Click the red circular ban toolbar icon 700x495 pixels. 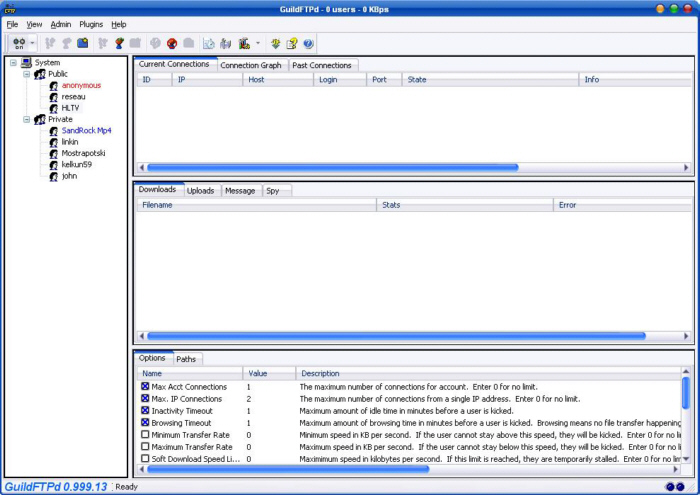click(x=172, y=43)
